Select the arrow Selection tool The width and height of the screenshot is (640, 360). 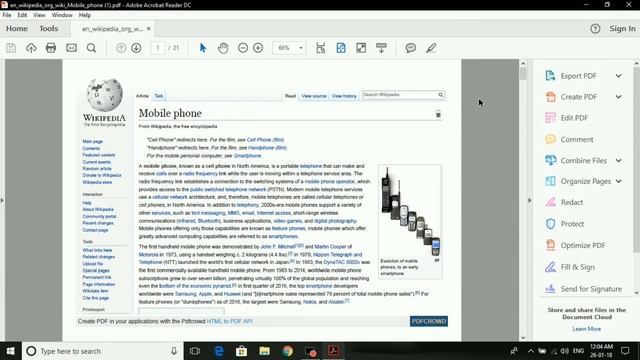203,48
